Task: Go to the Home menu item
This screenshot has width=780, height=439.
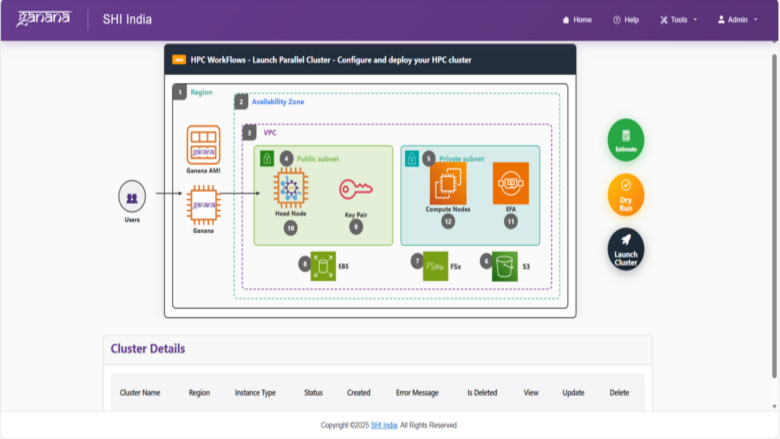Action: (577, 20)
